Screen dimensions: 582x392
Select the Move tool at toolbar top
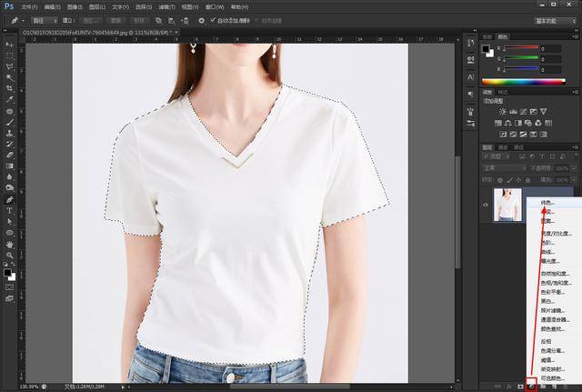10,44
